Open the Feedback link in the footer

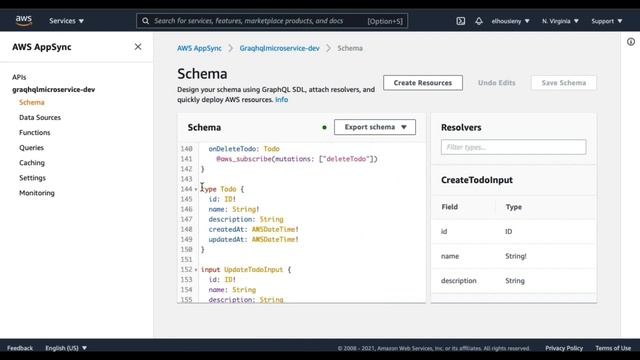(20, 348)
